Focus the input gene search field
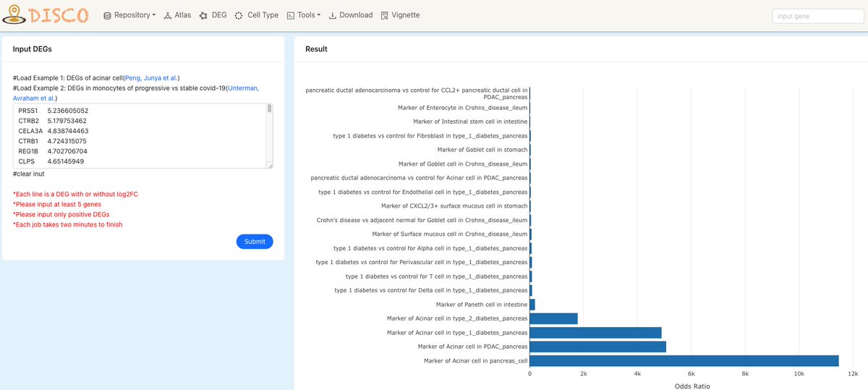868x390 pixels. click(x=819, y=16)
